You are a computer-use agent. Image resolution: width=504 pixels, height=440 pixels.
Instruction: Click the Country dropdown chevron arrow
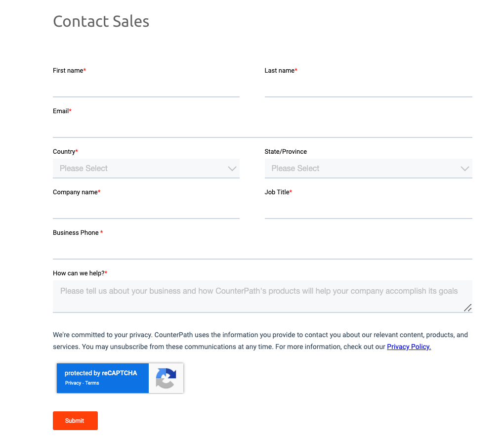(x=232, y=169)
